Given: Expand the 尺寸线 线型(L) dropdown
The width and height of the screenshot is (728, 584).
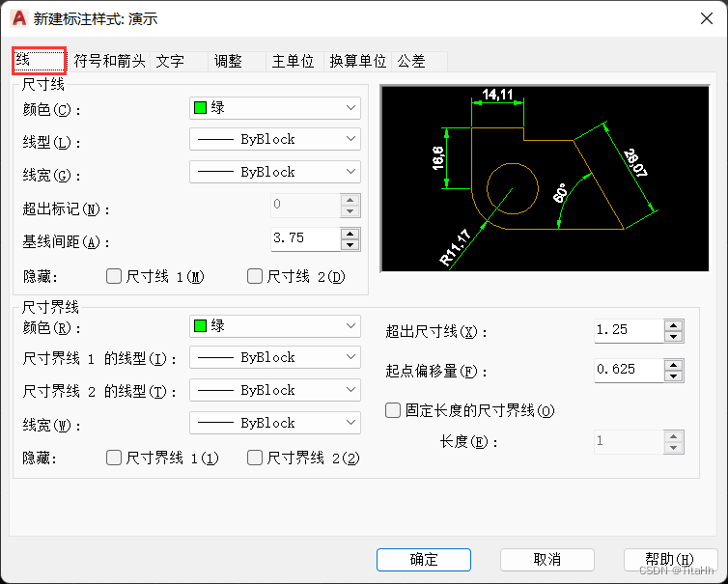Looking at the screenshot, I should click(275, 139).
